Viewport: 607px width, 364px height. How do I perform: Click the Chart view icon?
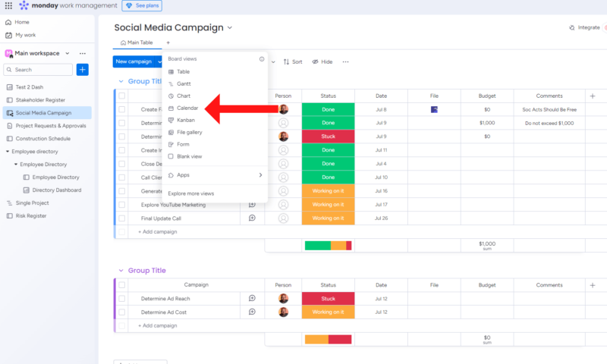[x=171, y=96]
